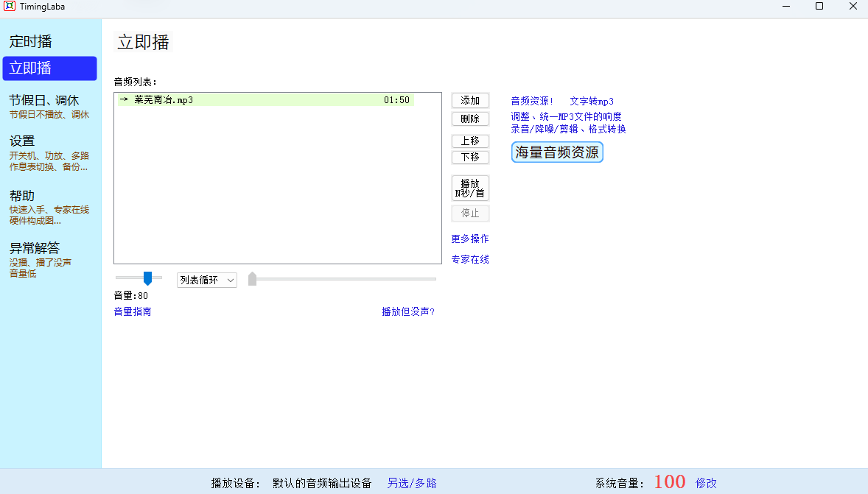868x494 pixels.
Task: Click the playback progress slider thumb
Action: pos(252,279)
